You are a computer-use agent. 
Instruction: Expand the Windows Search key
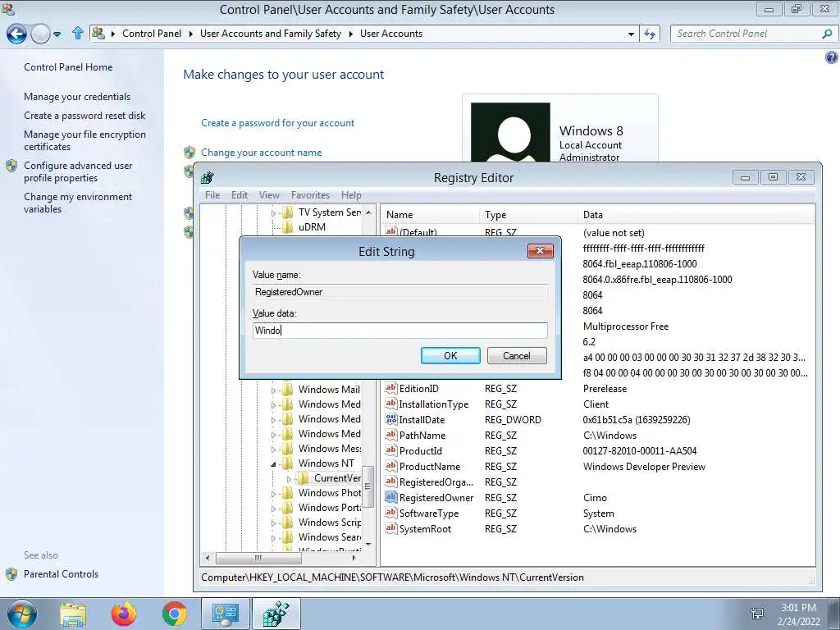coord(273,538)
